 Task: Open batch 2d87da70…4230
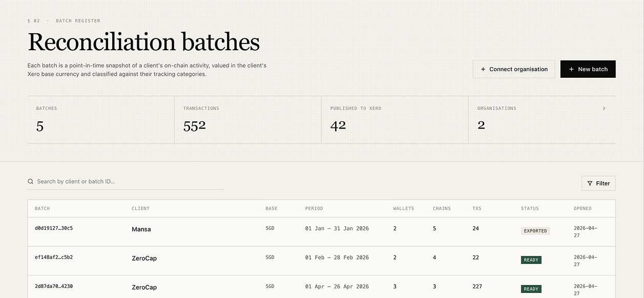(54, 287)
